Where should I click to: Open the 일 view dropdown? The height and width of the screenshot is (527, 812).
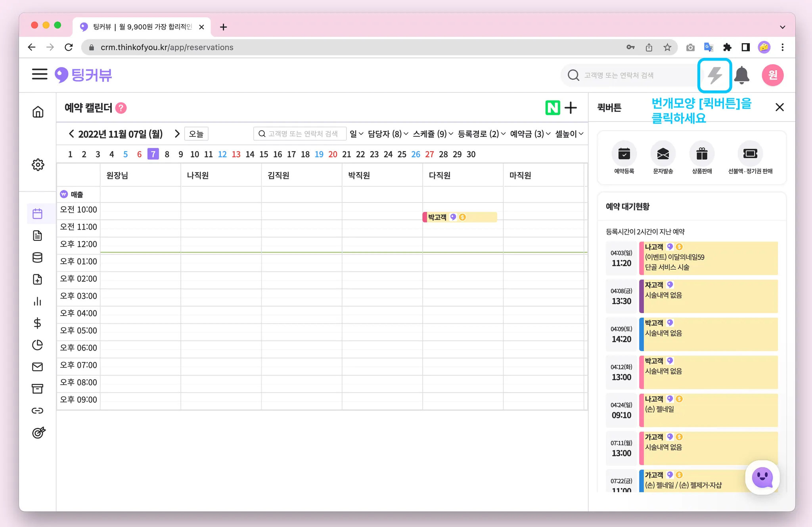(x=356, y=134)
